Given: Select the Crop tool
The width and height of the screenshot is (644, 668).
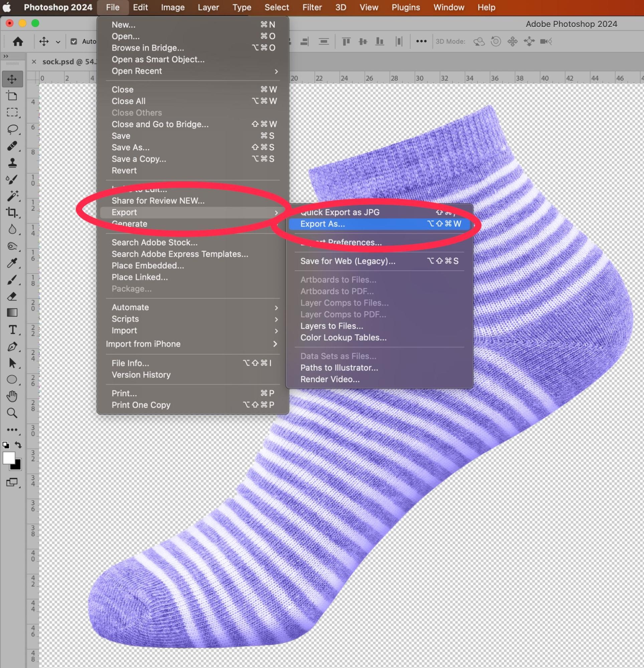Looking at the screenshot, I should pyautogui.click(x=13, y=212).
